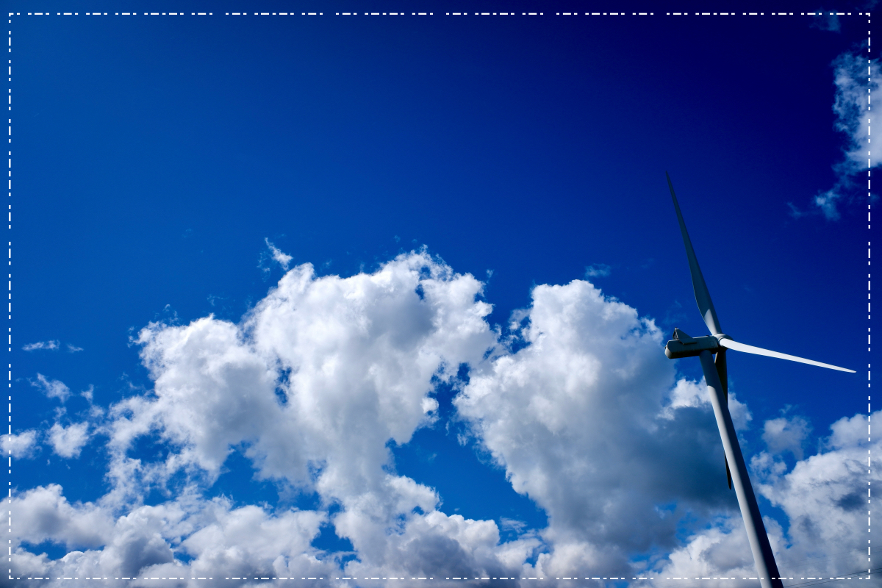Click the tip of the upward-pointing turbine blade
The width and height of the screenshot is (882, 588).
668,176
